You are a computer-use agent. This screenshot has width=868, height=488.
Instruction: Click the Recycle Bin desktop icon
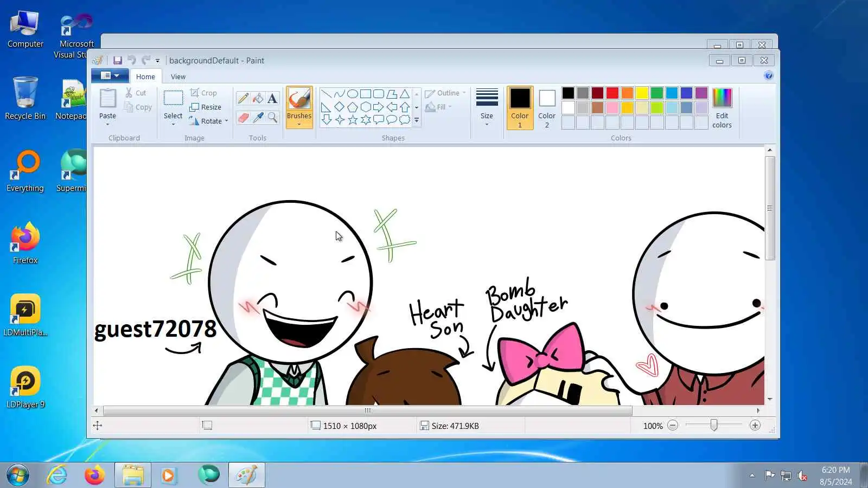click(x=25, y=98)
